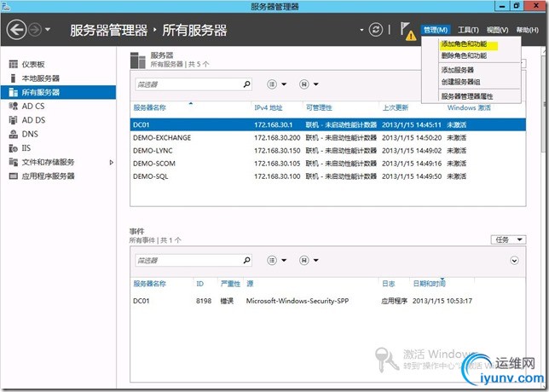Open 文件和存储服务 icon in sidebar
Image resolution: width=549 pixels, height=392 pixels.
(x=14, y=162)
